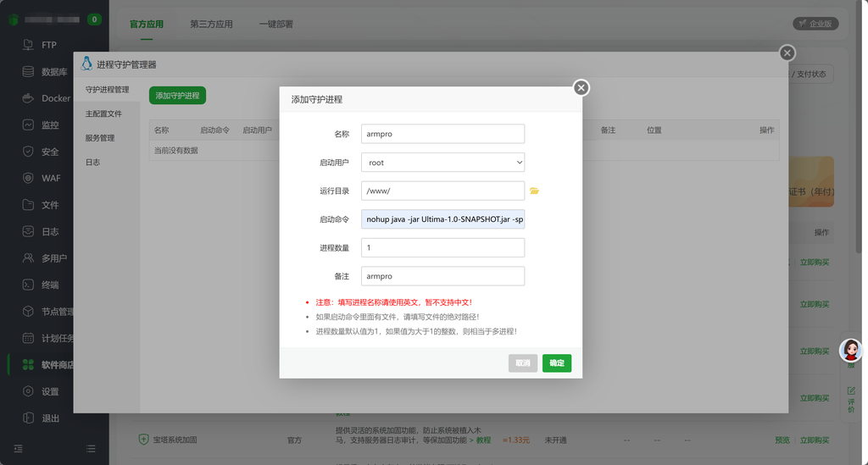Close the 添加守护进程 dialog
Image resolution: width=868 pixels, height=465 pixels.
tap(581, 88)
